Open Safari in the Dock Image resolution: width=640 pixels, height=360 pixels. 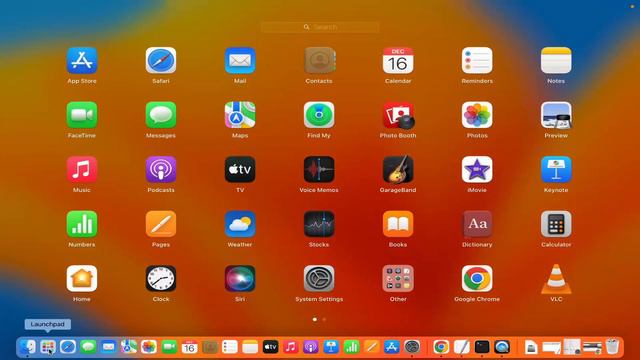coord(68,347)
